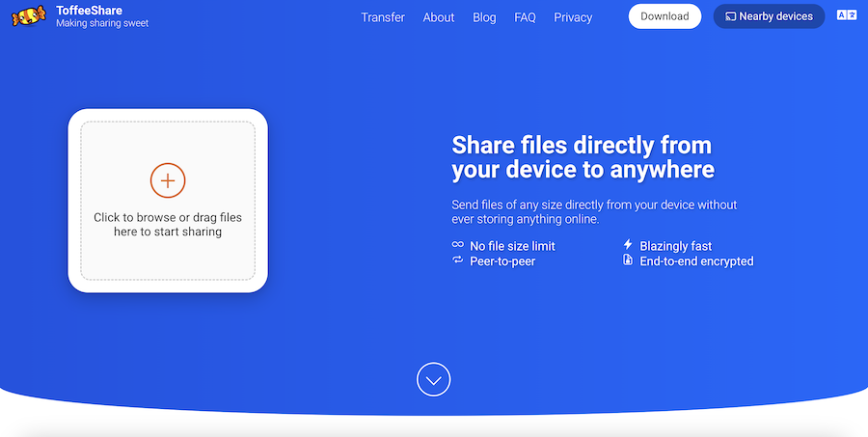This screenshot has width=868, height=437.
Task: Open the Privacy page
Action: [x=573, y=17]
